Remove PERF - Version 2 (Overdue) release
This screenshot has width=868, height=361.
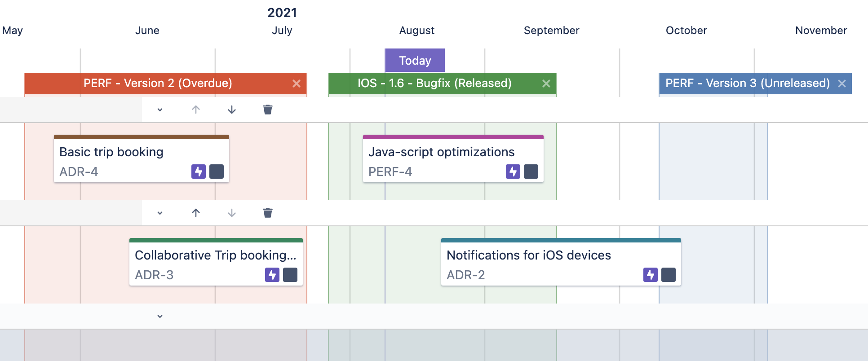click(297, 84)
